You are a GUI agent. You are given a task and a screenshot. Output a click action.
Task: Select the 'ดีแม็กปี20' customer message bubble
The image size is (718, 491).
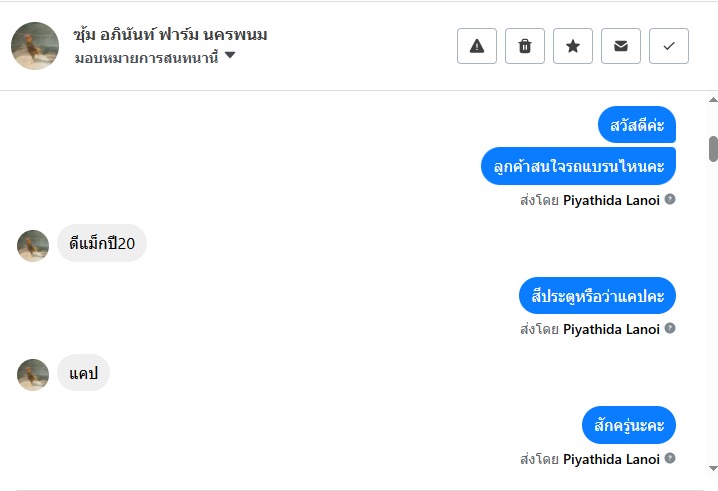(x=102, y=243)
